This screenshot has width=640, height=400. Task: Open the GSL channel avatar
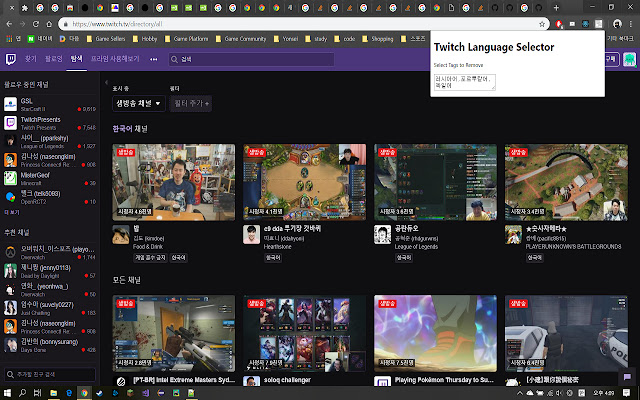10,104
